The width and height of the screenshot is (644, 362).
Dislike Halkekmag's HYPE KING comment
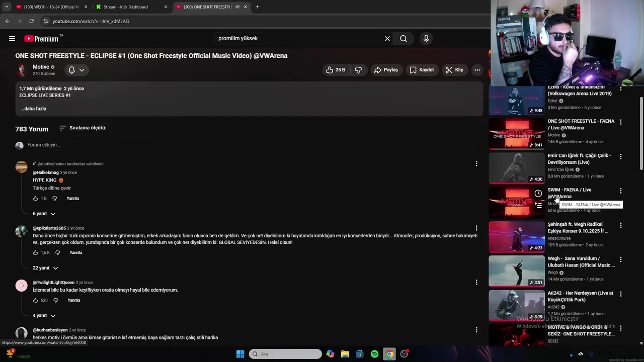tap(55, 199)
